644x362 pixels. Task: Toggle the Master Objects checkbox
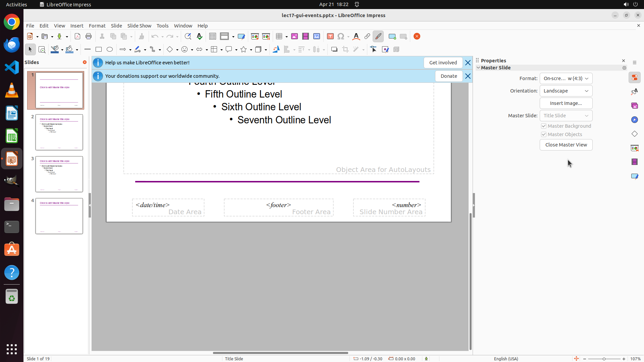[x=544, y=134]
